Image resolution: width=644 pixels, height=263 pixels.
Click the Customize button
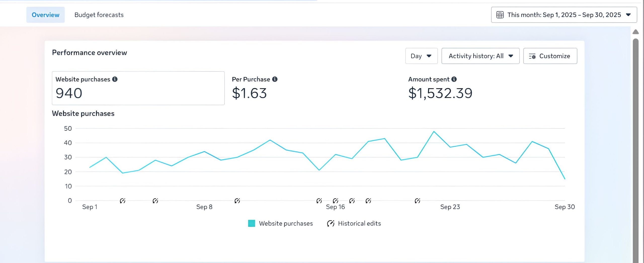tap(550, 56)
